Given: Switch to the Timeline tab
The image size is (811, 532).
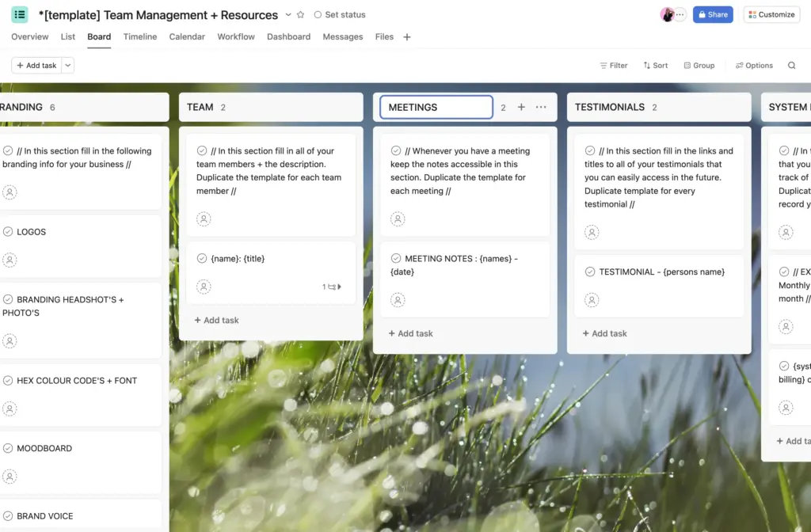Looking at the screenshot, I should pyautogui.click(x=140, y=36).
